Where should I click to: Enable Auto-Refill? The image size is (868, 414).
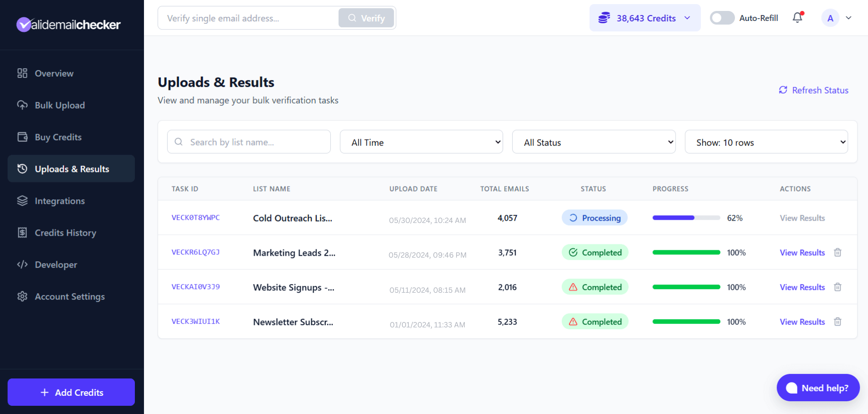(722, 18)
